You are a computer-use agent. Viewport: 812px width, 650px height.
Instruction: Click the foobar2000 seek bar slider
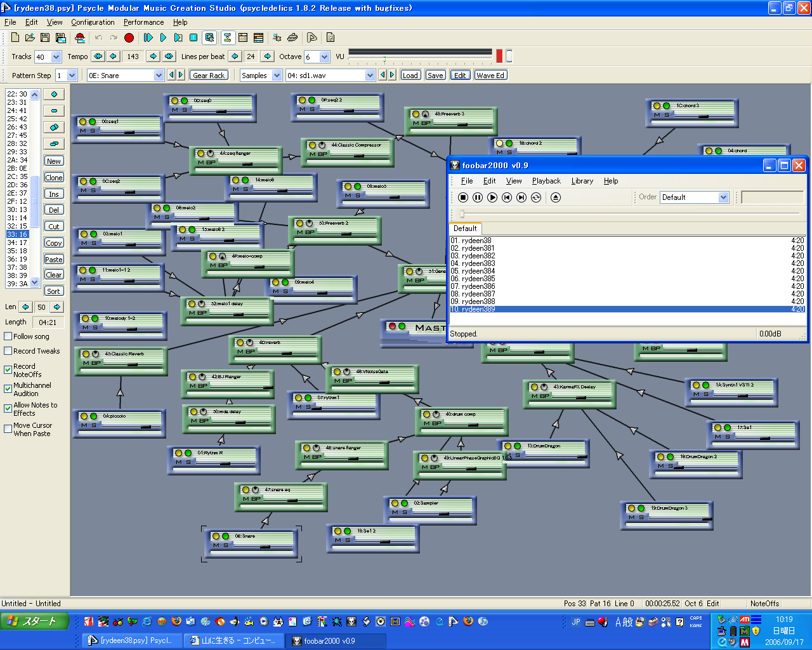point(462,214)
